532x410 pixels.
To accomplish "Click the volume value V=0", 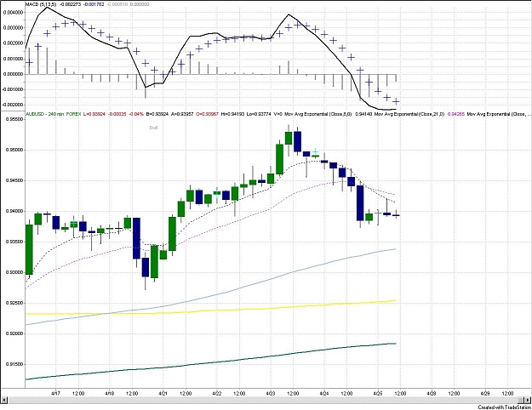I will point(277,114).
